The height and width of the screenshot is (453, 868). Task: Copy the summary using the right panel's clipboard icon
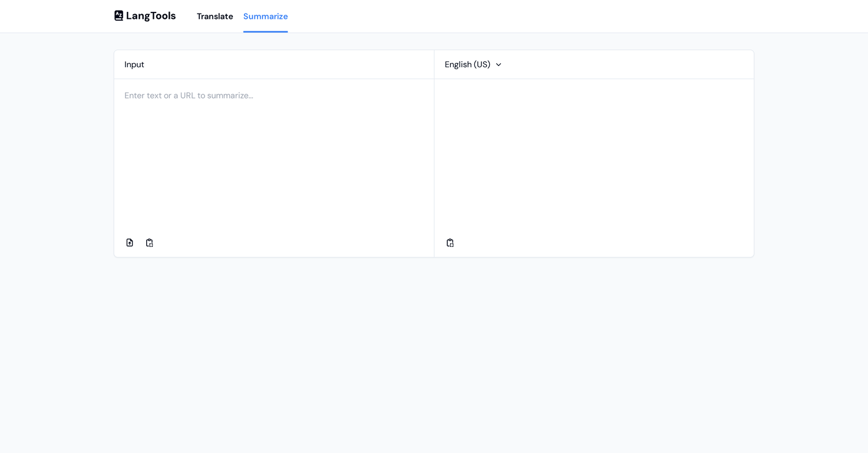[450, 242]
